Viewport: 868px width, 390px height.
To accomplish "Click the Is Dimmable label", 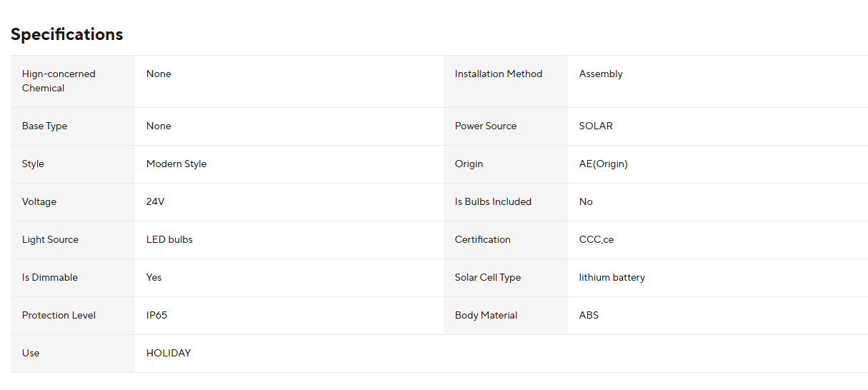I will (50, 278).
